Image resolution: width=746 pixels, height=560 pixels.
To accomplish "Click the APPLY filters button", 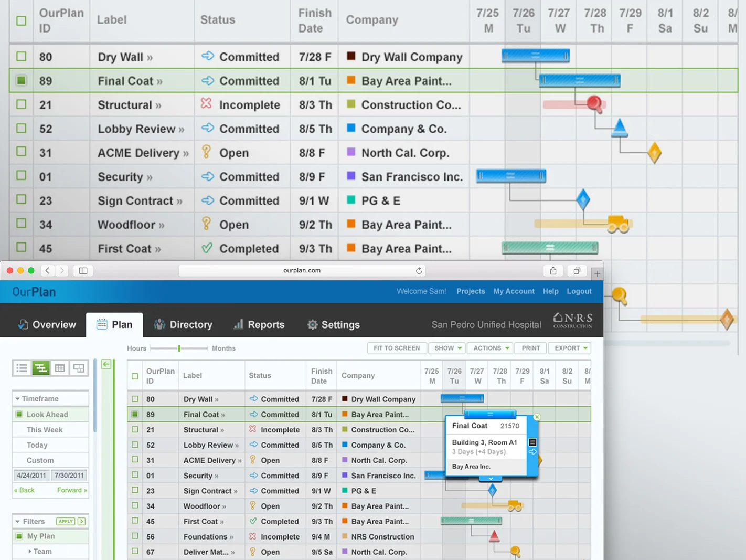I will tap(66, 521).
